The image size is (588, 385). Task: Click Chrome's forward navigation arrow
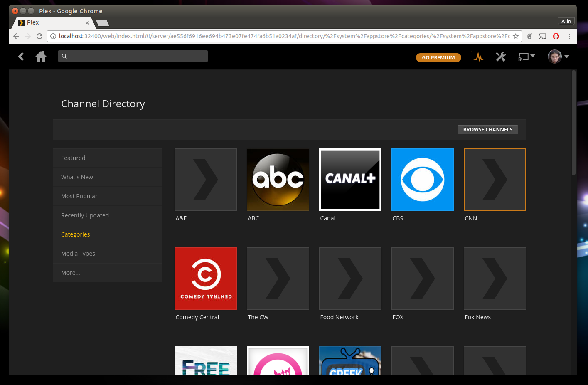point(28,36)
